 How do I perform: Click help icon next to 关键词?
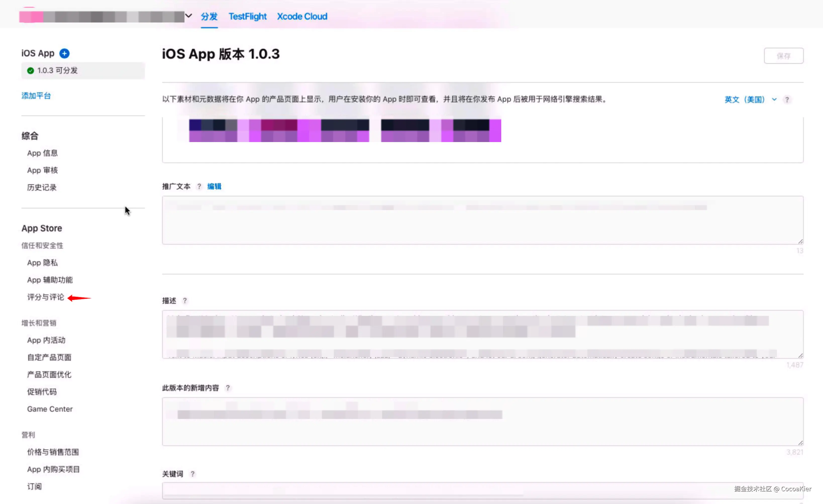tap(192, 474)
